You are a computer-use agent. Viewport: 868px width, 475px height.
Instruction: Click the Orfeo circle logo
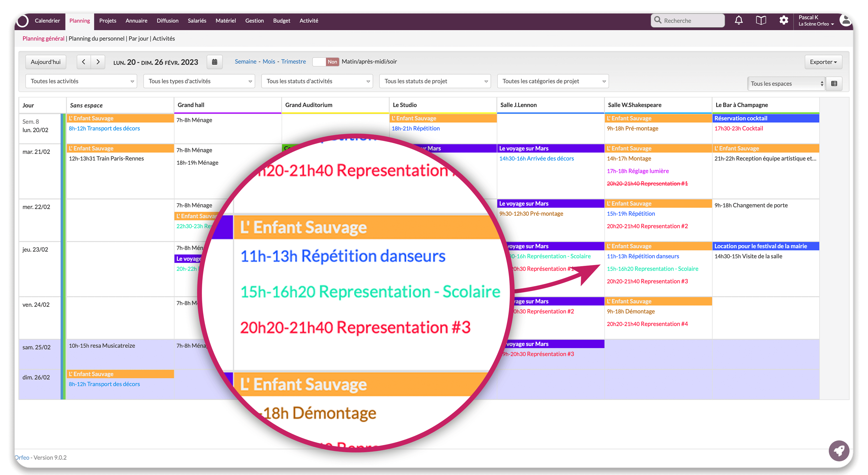(23, 21)
